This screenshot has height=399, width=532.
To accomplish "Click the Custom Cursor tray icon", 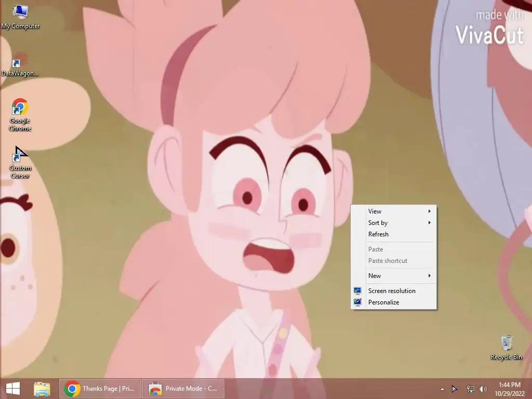I will tap(455, 389).
